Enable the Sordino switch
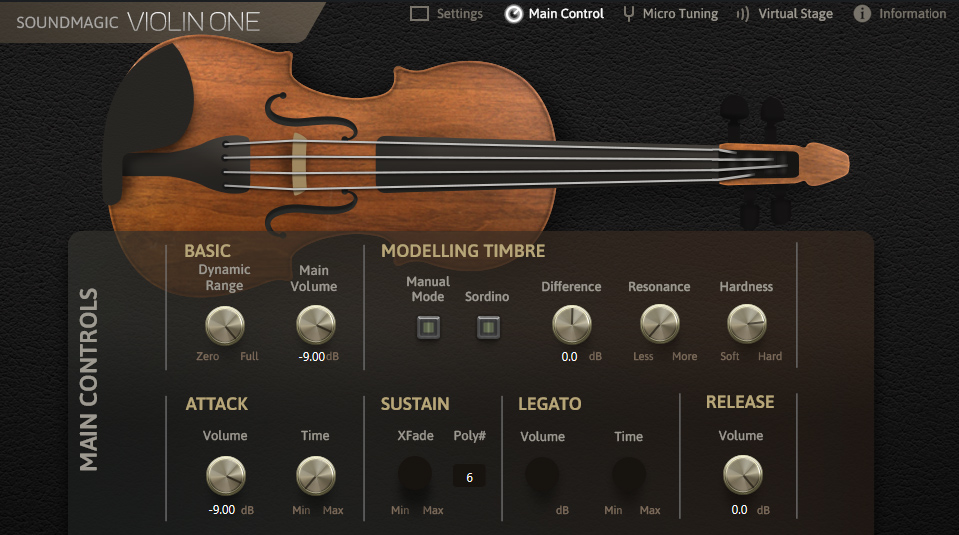The image size is (959, 535). coord(487,327)
